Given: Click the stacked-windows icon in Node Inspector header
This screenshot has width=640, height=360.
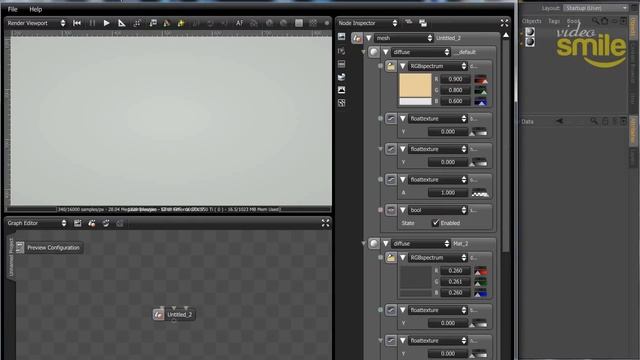Looking at the screenshot, I should tap(423, 23).
